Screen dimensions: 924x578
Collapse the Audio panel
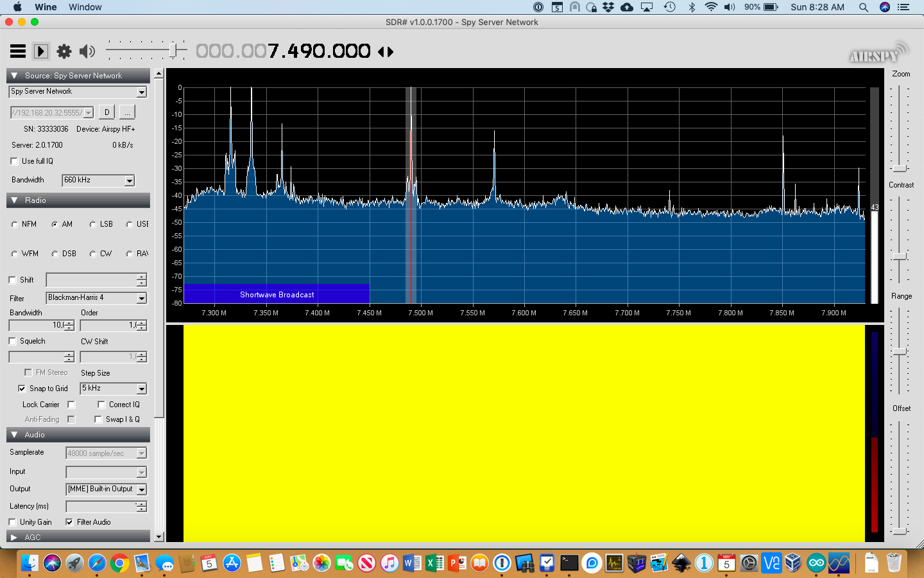click(x=14, y=435)
